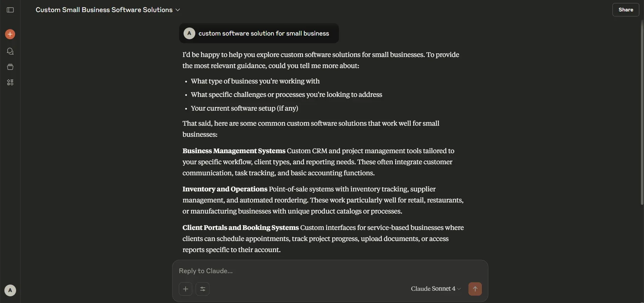Click the A avatar in the user message

coord(189,33)
